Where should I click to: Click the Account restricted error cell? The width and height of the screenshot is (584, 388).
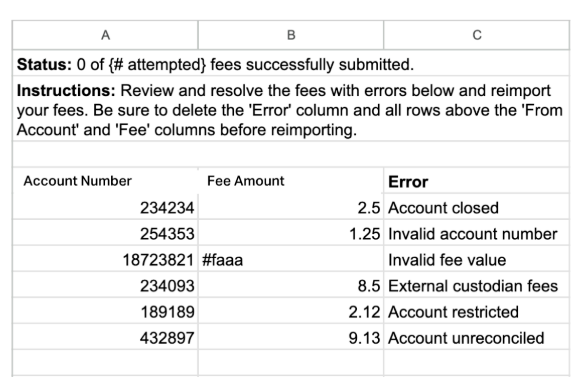[476, 311]
